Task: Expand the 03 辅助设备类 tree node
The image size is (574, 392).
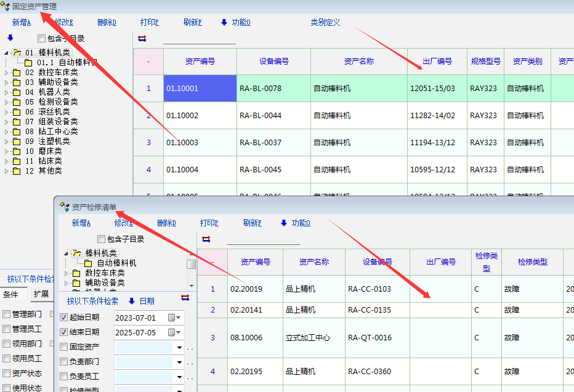Action: 7,82
